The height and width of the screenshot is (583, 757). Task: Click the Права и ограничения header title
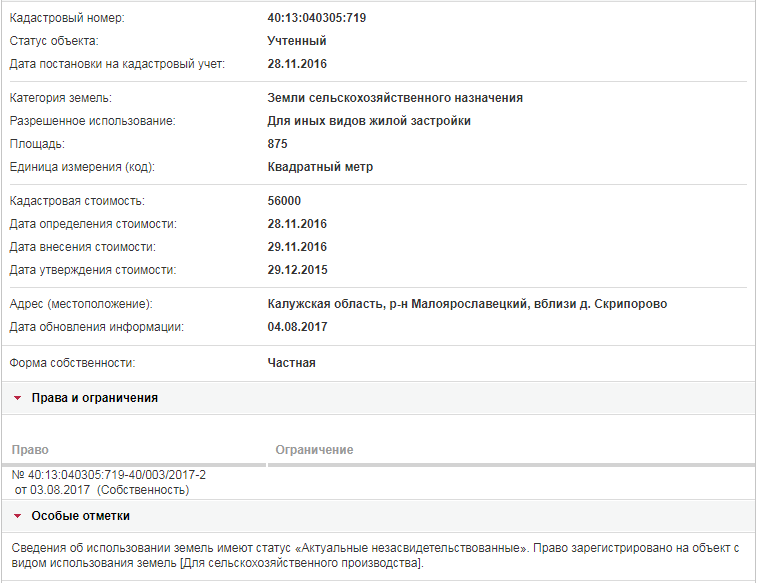(x=95, y=398)
